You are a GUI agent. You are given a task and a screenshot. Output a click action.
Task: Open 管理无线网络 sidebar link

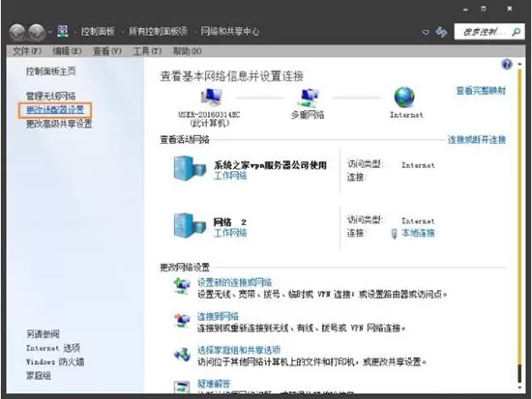[x=51, y=96]
